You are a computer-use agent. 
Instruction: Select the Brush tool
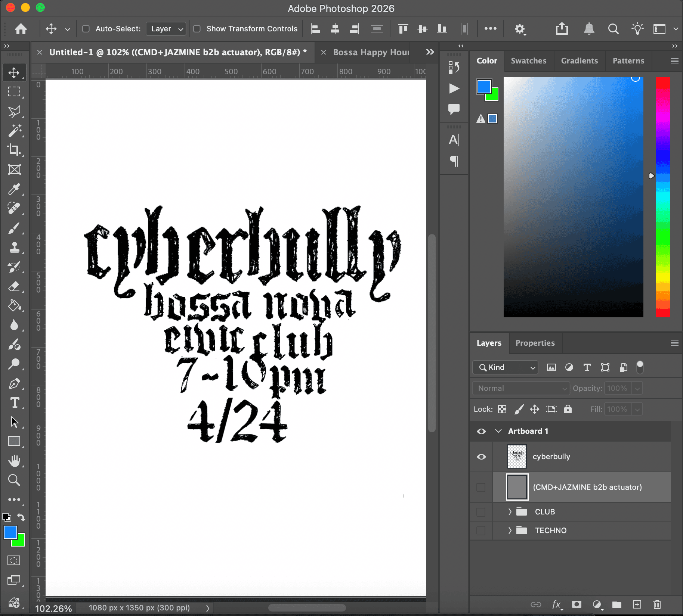click(14, 228)
